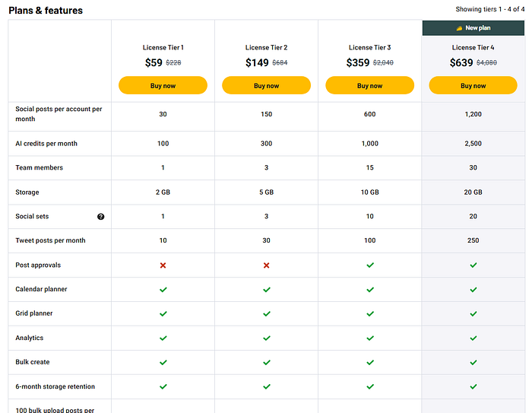
Task: Click Grid planner checkmark under Tier 3
Action: [x=370, y=313]
